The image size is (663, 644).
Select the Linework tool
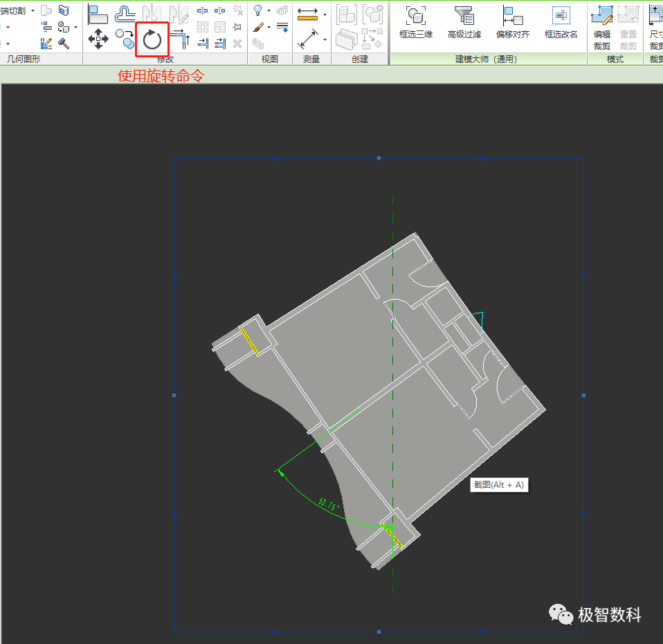click(282, 28)
